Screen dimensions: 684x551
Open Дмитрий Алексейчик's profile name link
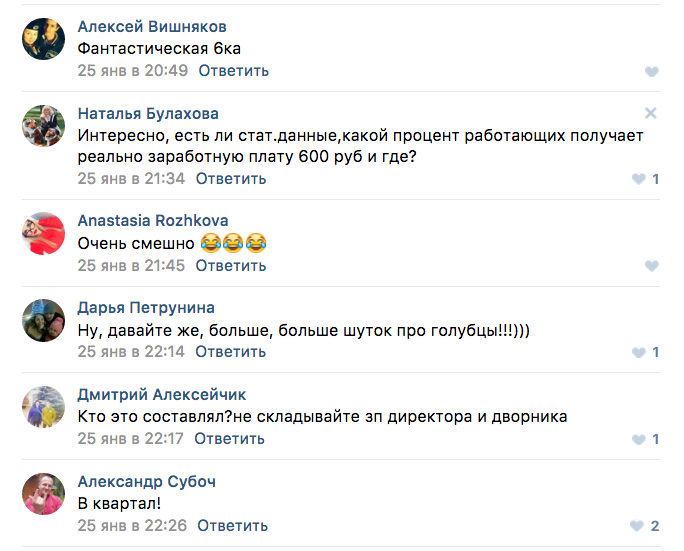[x=162, y=395]
